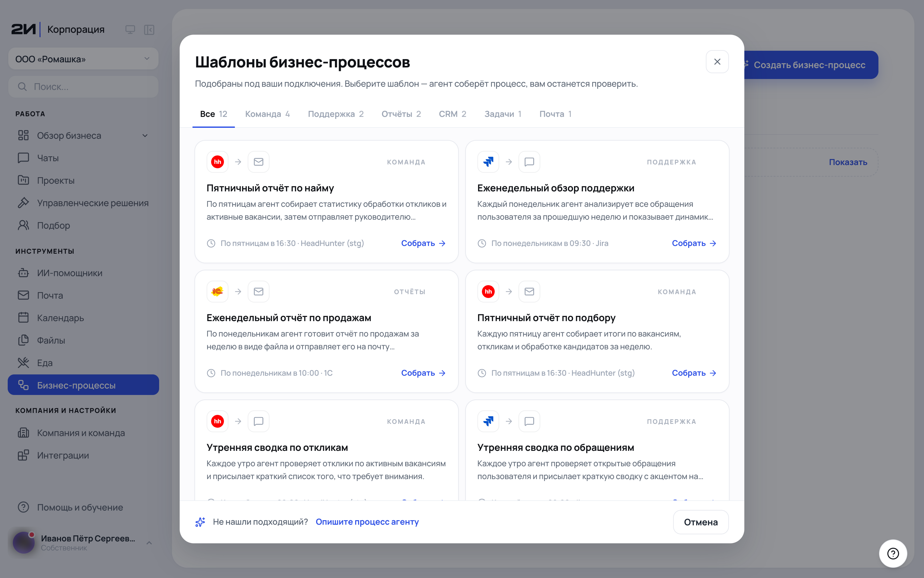Click 1C icon on Еженедельный отчёт по продажам card
The width and height of the screenshot is (924, 578).
tap(218, 291)
